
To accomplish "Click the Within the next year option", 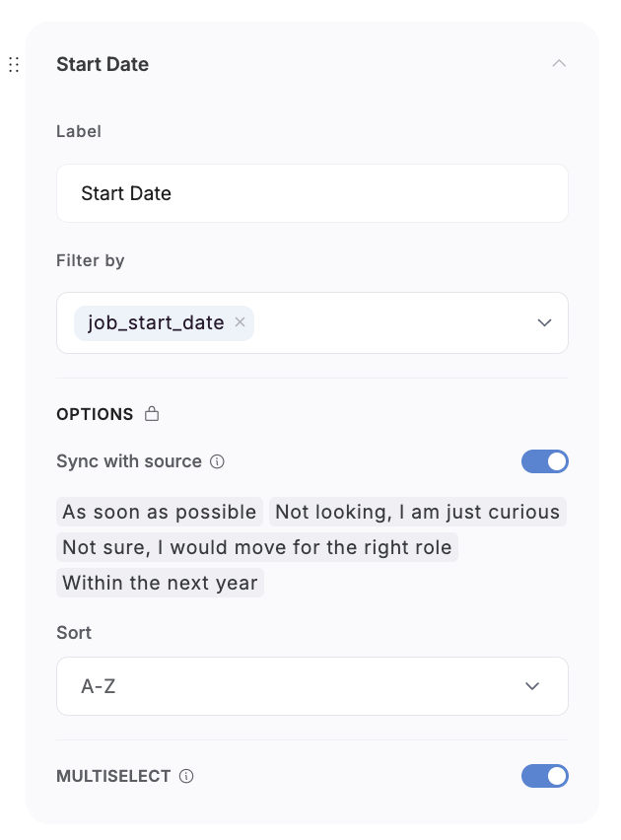I will (160, 583).
